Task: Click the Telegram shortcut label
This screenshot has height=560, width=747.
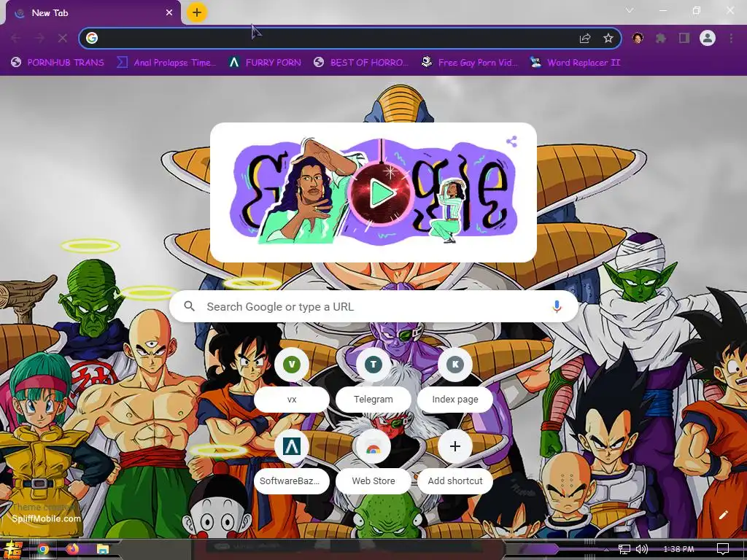Action: point(373,400)
